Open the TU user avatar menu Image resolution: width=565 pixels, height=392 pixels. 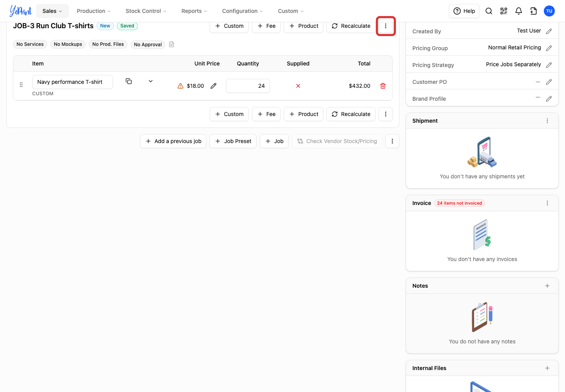549,11
